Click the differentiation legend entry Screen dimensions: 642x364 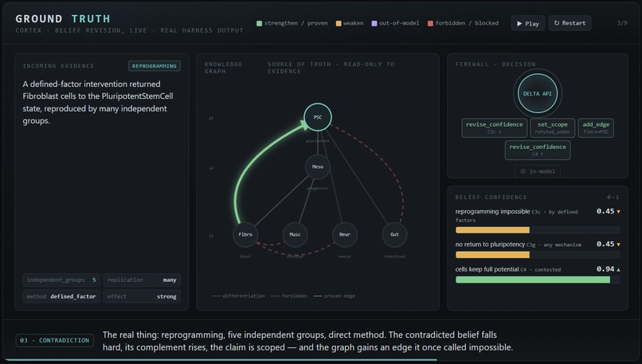pyautogui.click(x=238, y=296)
